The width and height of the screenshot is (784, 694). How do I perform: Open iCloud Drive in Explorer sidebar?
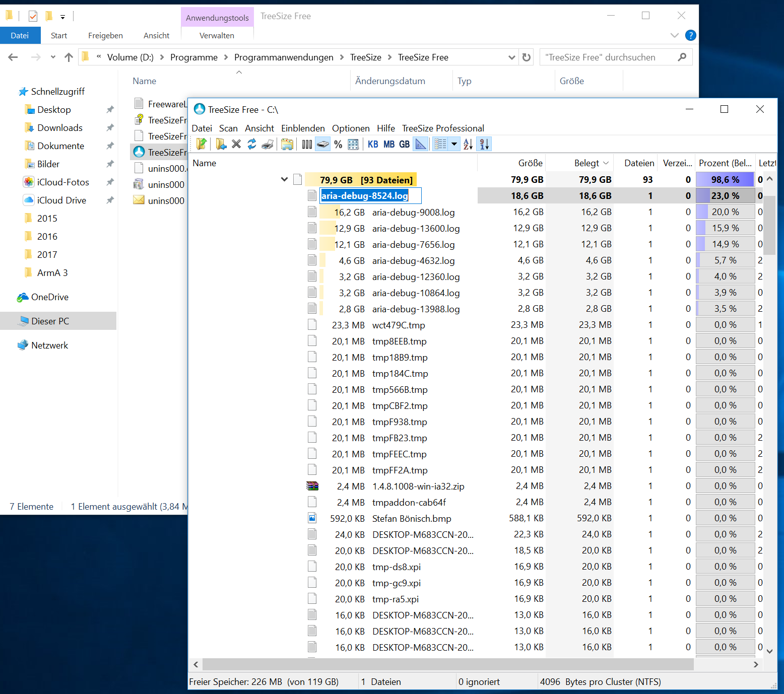point(61,200)
